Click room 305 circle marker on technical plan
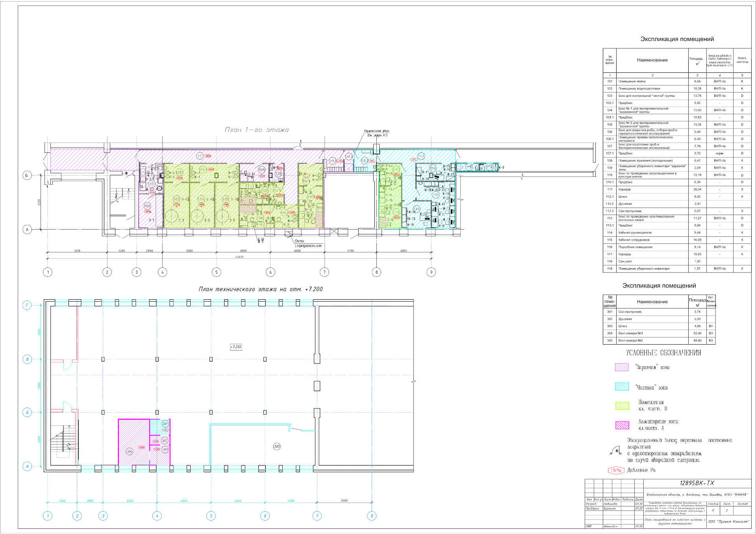The height and width of the screenshot is (534, 756). coord(277,446)
